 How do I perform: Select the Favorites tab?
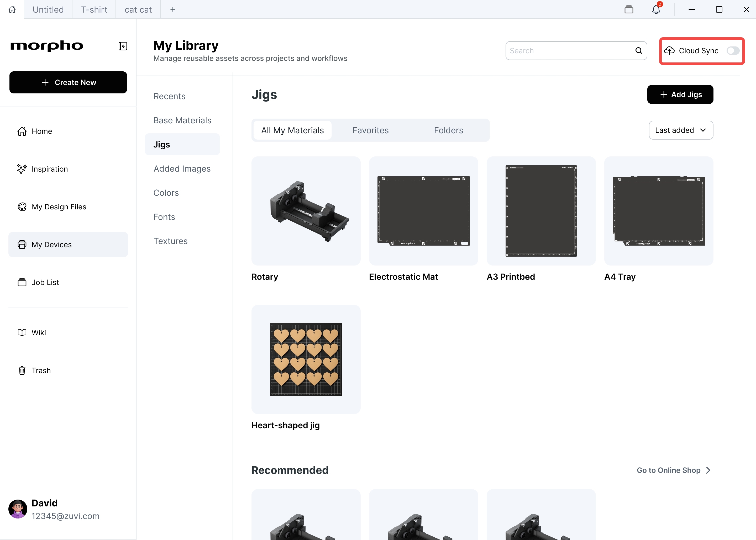click(x=370, y=130)
